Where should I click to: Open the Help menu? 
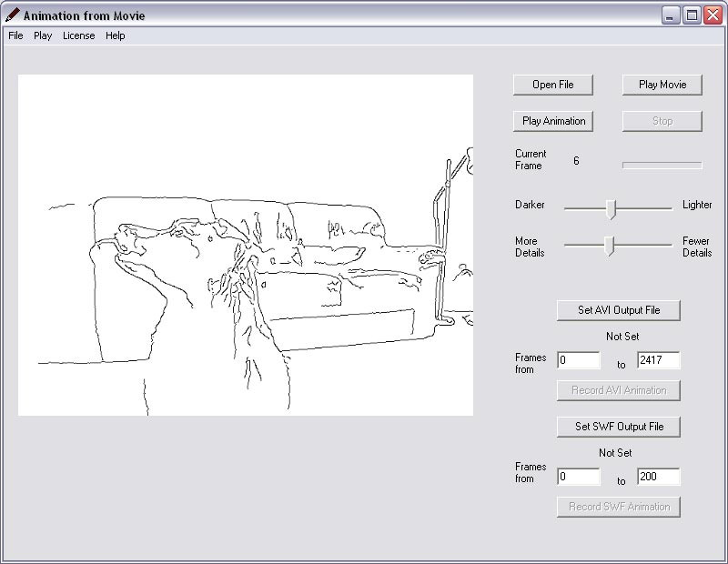tap(116, 35)
